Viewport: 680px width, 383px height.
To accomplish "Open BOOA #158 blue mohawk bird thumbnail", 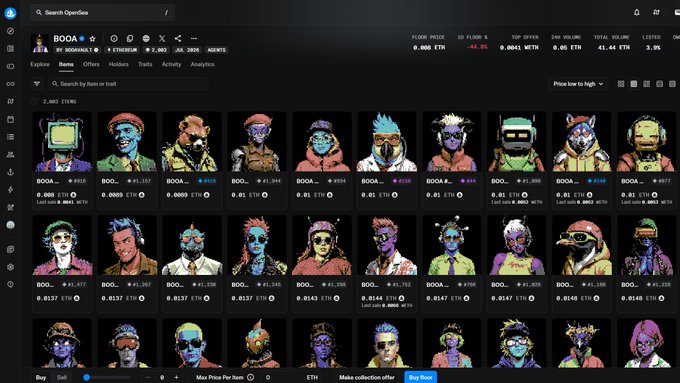I will [387, 142].
